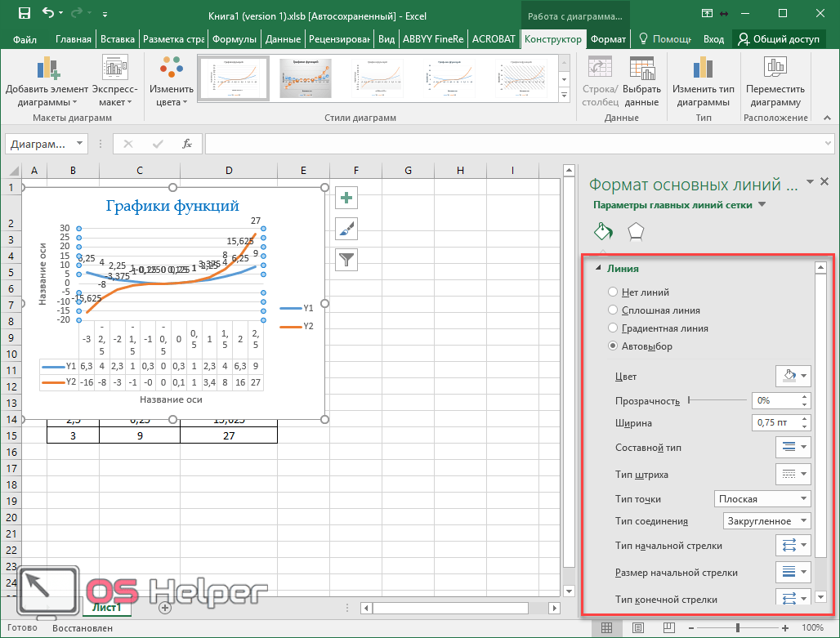Viewport: 840px width, 638px height.
Task: Click the Select Data icon
Action: [641, 83]
